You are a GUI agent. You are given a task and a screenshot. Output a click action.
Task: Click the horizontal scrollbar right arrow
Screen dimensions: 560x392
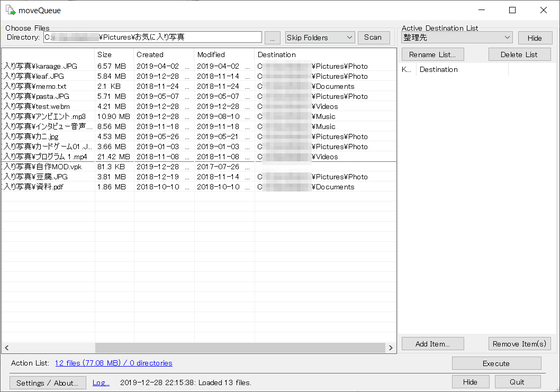click(x=390, y=348)
